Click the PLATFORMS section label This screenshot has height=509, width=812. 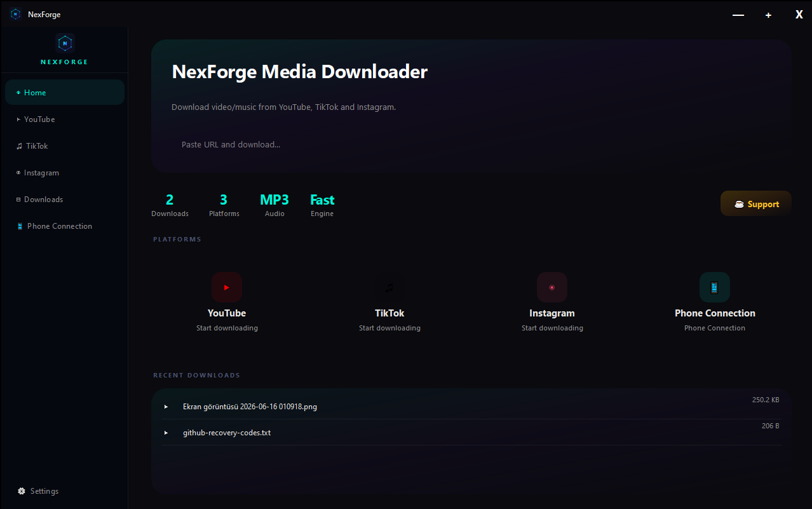pyautogui.click(x=177, y=239)
